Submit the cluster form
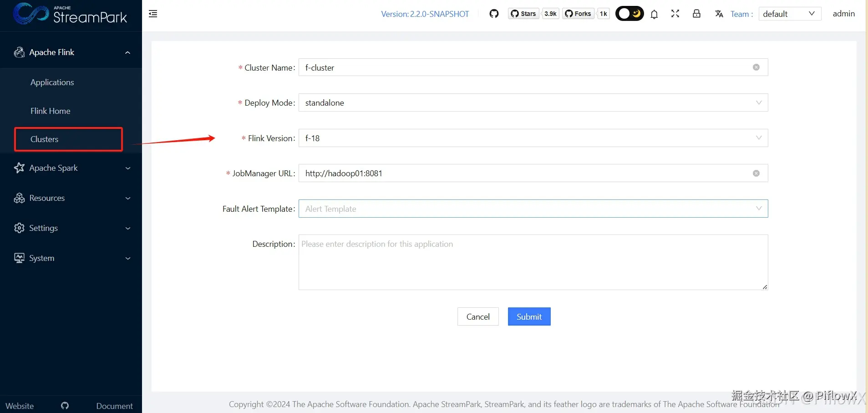The height and width of the screenshot is (413, 868). point(529,316)
